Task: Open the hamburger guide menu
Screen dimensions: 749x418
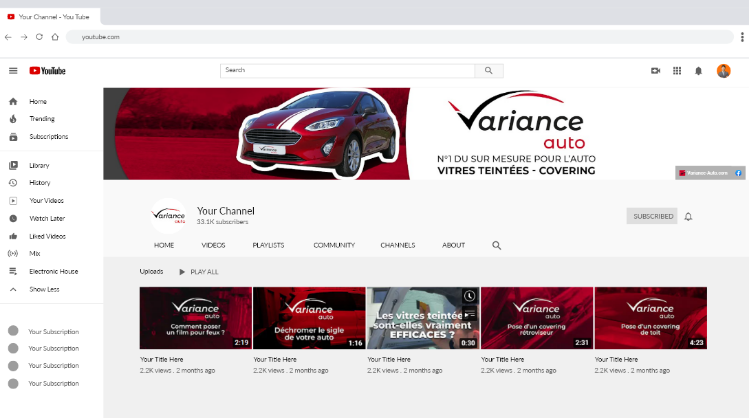Action: coord(13,71)
